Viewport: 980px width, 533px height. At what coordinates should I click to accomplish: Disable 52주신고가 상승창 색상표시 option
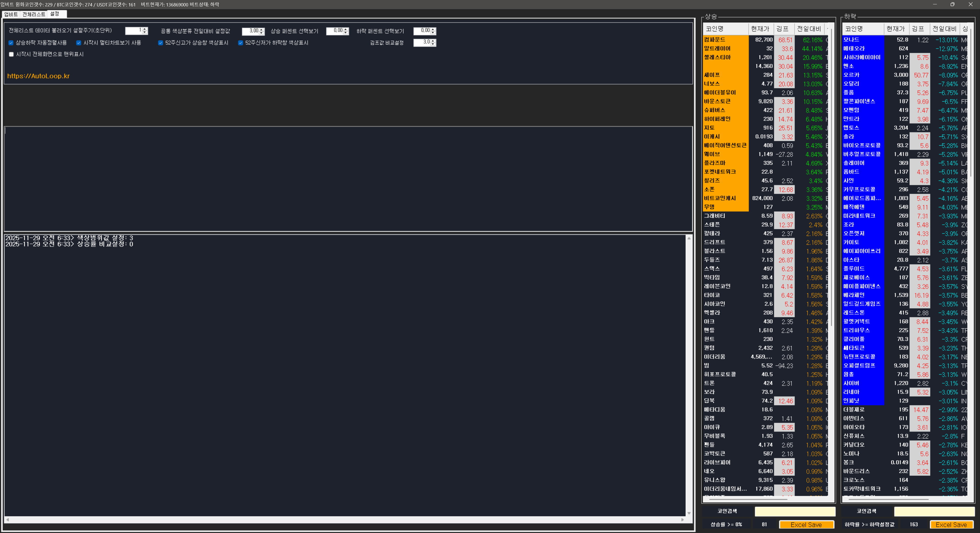pos(161,43)
